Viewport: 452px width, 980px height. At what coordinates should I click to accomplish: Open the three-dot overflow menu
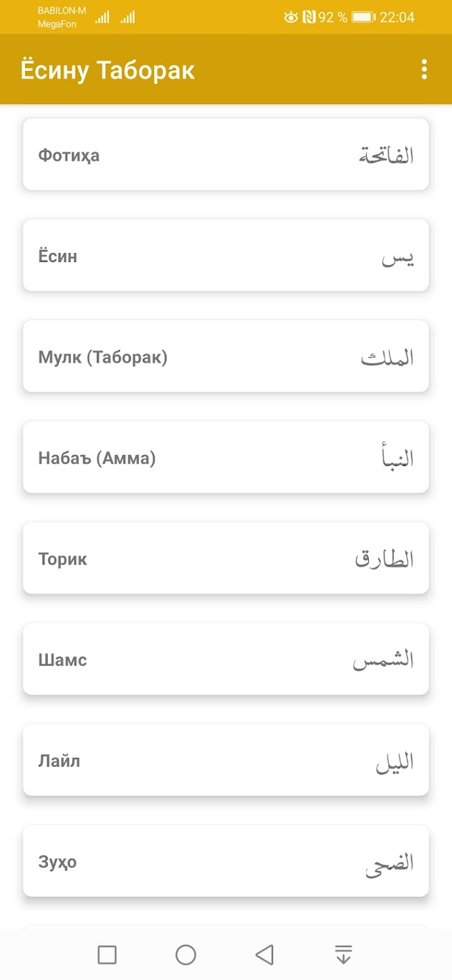point(424,69)
